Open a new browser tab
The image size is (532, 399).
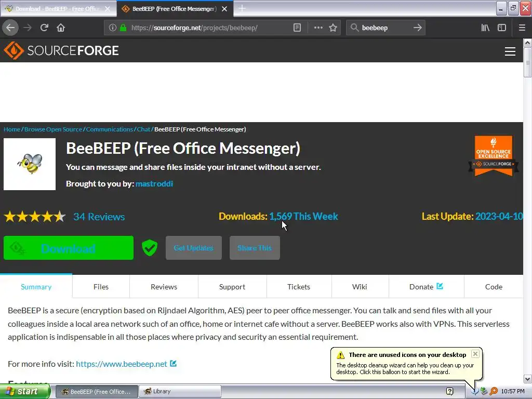242,8
